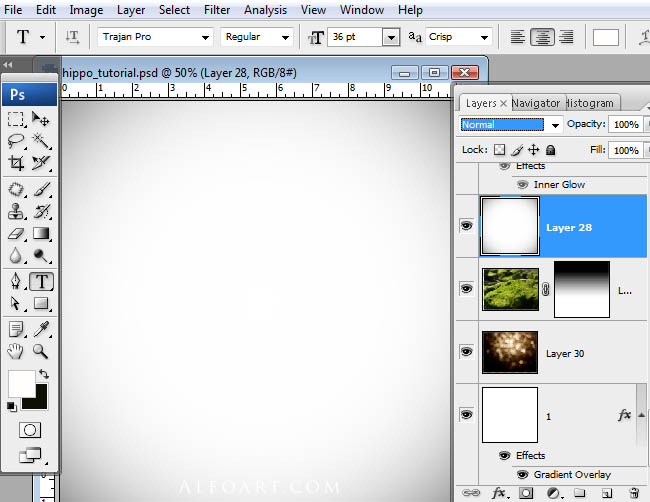Open the Filter menu
650x502 pixels.
pos(216,10)
